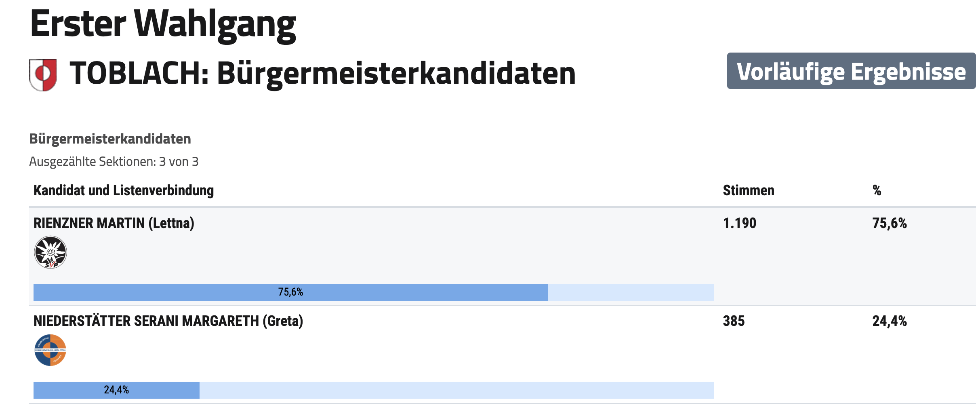The height and width of the screenshot is (410, 980).
Task: Click the Ausgezählte Sektionen count text
Action: tap(114, 162)
